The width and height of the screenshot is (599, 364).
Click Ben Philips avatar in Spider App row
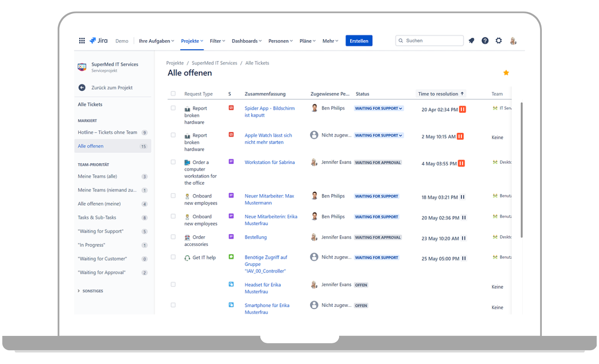click(x=314, y=108)
